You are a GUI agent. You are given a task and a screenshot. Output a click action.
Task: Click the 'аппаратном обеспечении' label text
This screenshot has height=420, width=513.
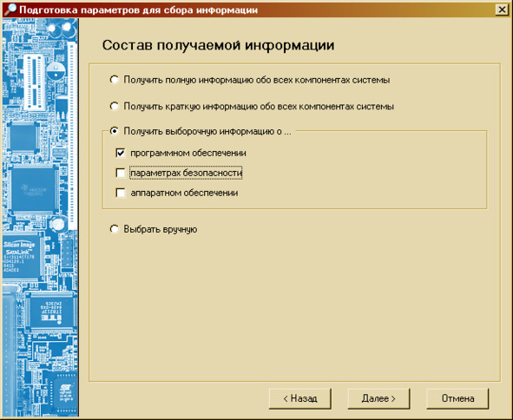pyautogui.click(x=184, y=193)
